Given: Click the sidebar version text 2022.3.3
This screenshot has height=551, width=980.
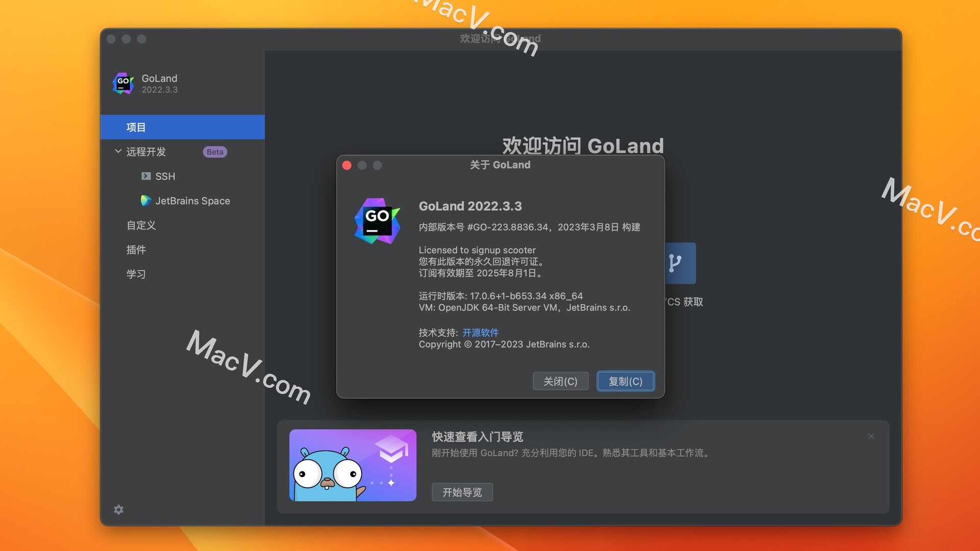Looking at the screenshot, I should 160,90.
